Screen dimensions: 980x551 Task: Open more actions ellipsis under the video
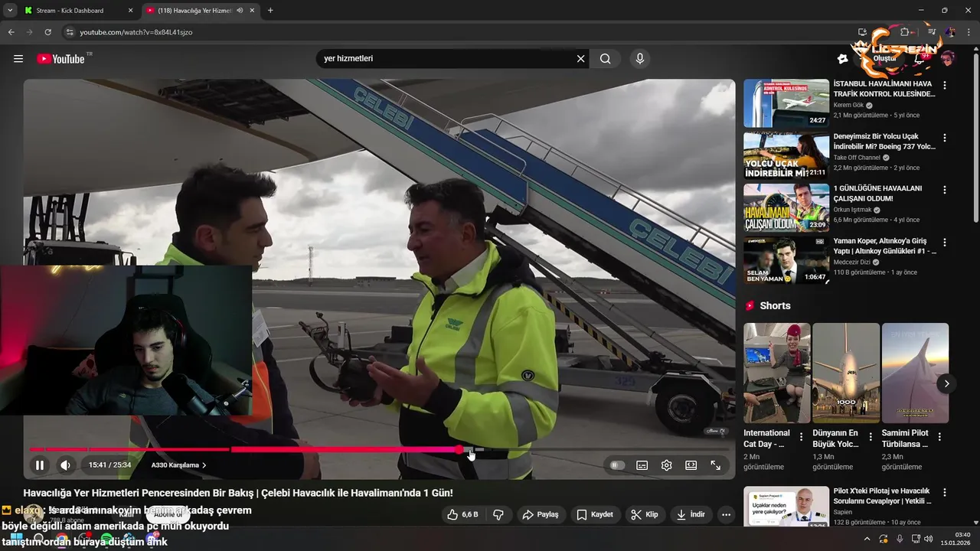click(x=727, y=514)
